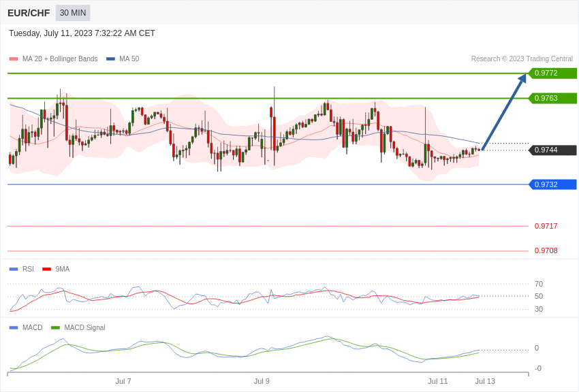Click the MACD Signal legend label
This screenshot has width=579, height=392.
84,327
